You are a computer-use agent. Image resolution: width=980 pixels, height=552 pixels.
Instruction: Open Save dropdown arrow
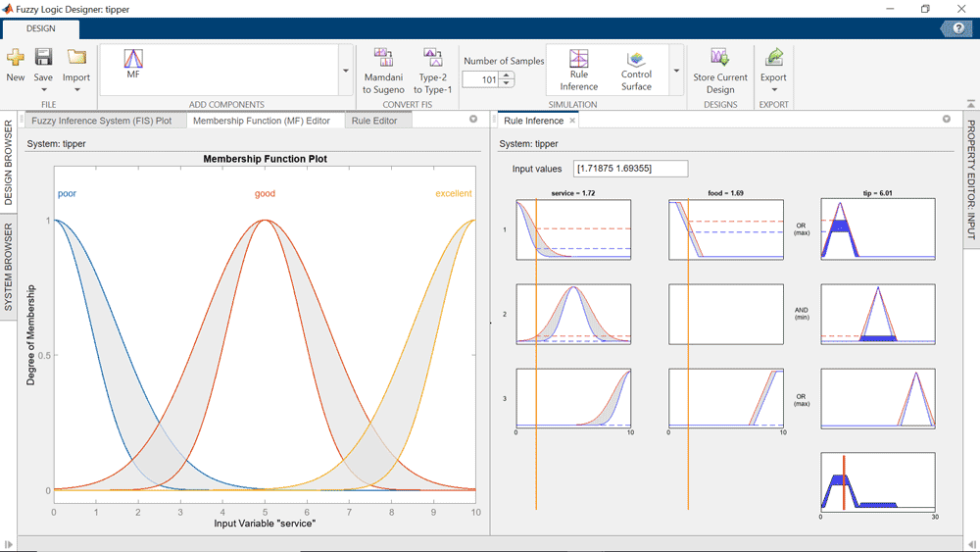pyautogui.click(x=43, y=89)
